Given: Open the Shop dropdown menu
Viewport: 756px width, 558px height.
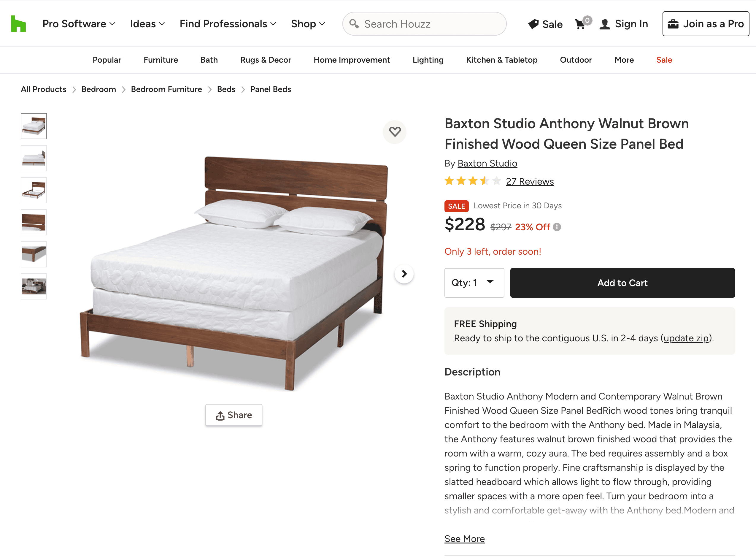Looking at the screenshot, I should pyautogui.click(x=308, y=24).
